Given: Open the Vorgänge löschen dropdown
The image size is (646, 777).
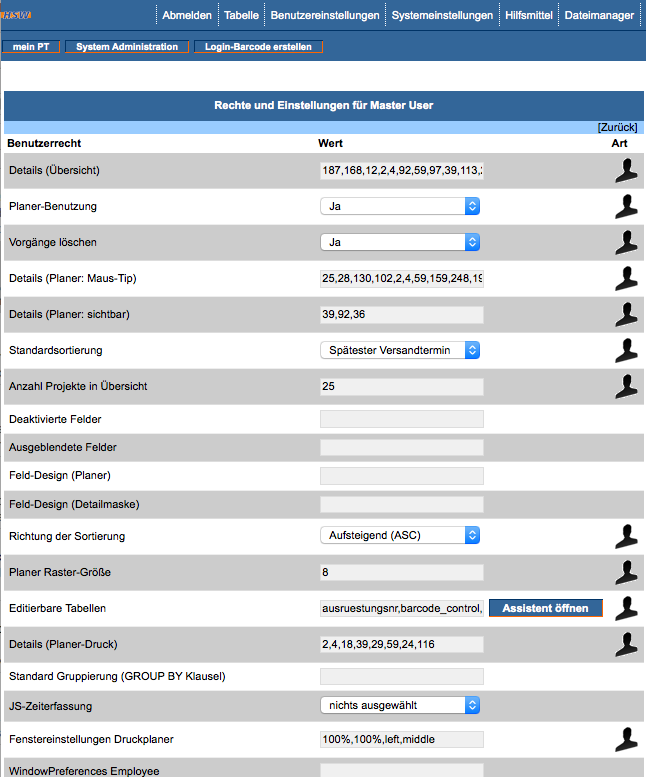Looking at the screenshot, I should pos(400,242).
